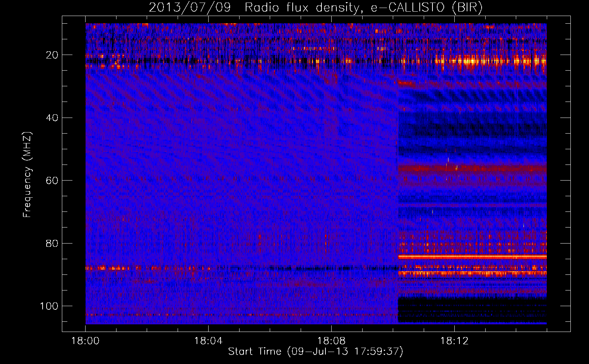Click the 40 frequency tick label
Viewport: 589px width, 364px height.
point(52,118)
